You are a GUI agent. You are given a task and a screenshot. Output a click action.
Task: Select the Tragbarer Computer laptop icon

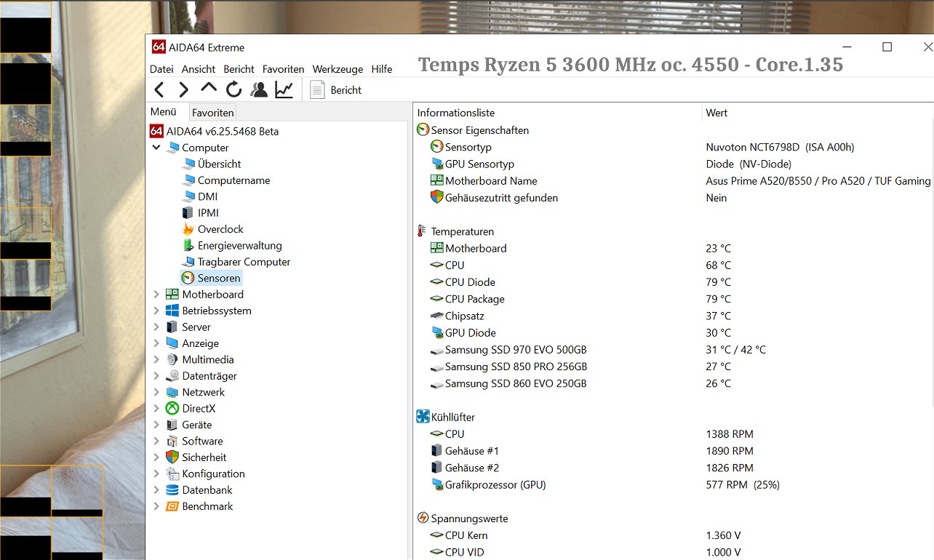[x=188, y=262]
